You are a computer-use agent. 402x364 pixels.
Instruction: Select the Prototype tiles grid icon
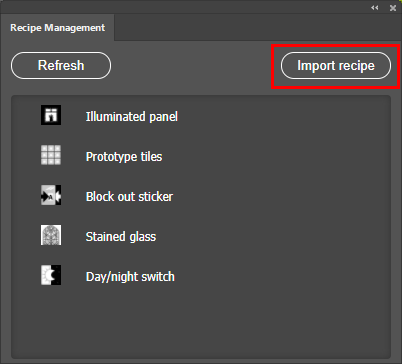tap(51, 155)
